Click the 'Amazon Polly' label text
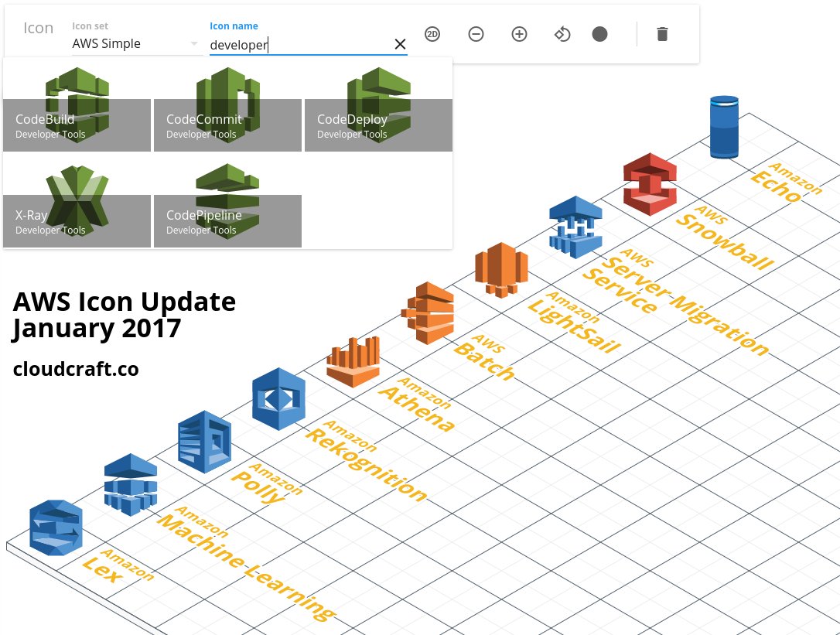This screenshot has width=840, height=635. (267, 483)
